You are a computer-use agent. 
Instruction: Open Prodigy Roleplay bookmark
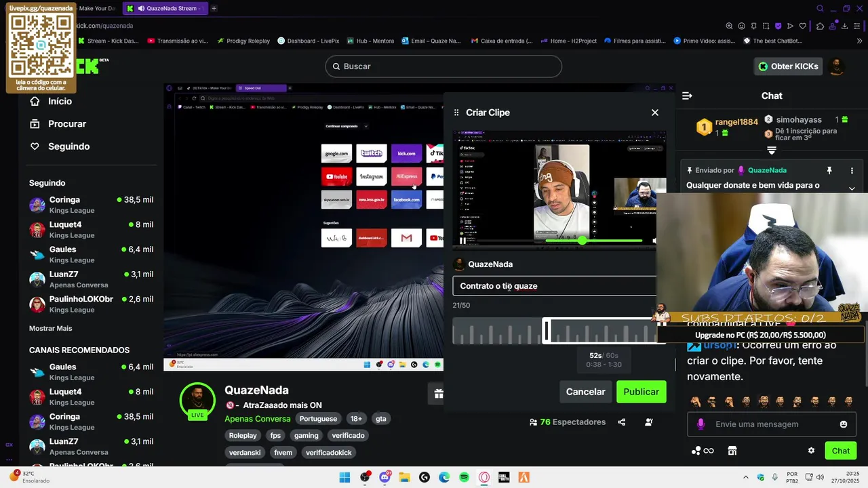point(243,41)
